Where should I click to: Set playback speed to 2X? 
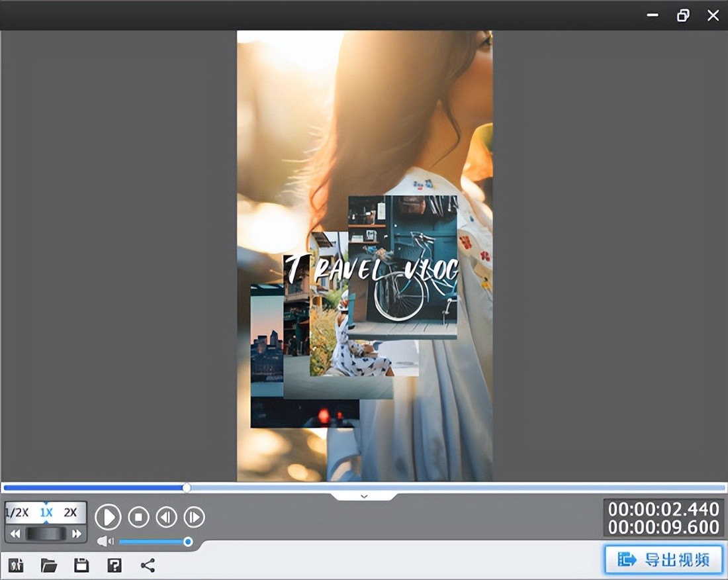pos(70,512)
